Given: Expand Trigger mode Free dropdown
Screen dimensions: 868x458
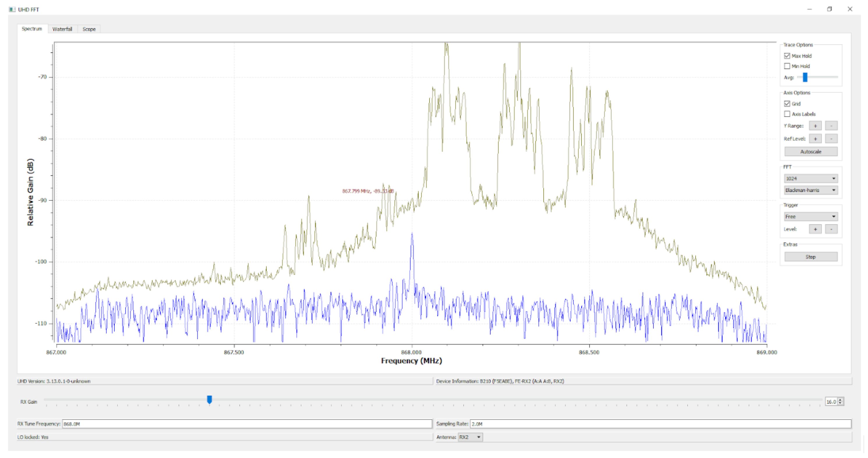Looking at the screenshot, I should pyautogui.click(x=811, y=216).
